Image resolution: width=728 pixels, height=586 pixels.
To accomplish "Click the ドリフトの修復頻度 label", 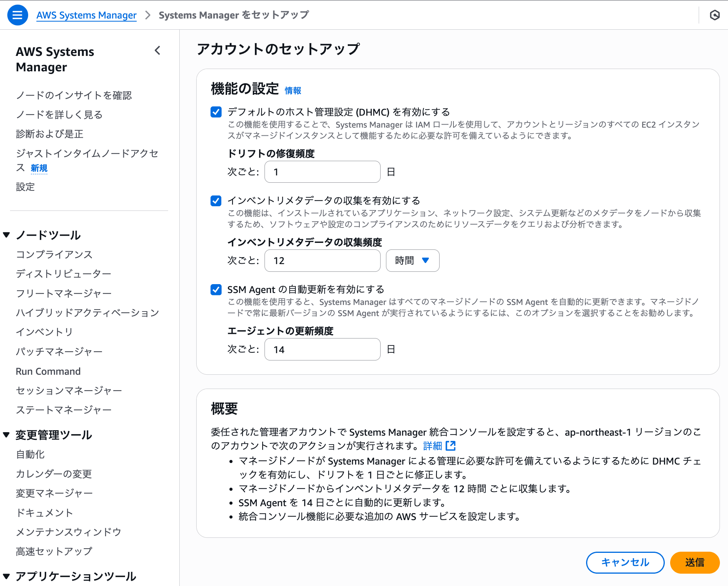I will tap(271, 153).
